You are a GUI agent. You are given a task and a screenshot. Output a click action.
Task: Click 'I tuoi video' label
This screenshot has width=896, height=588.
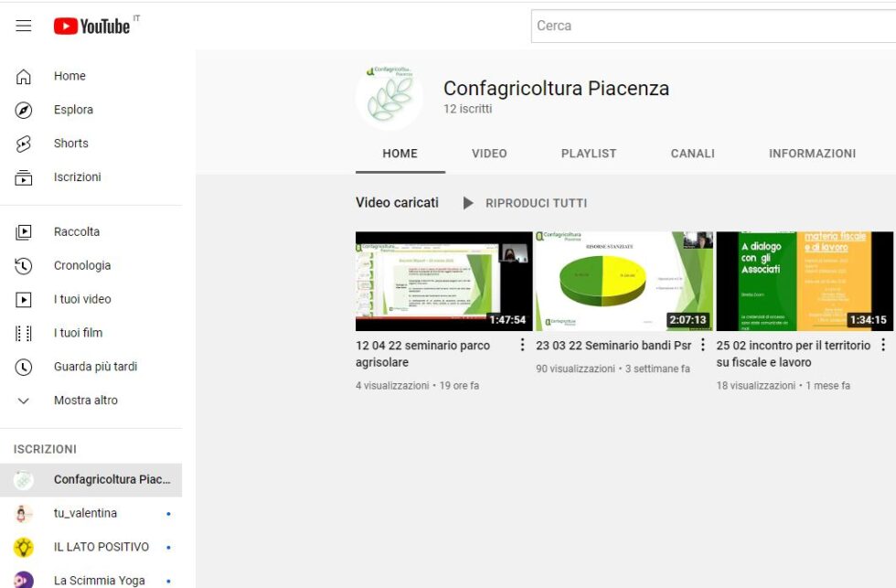(x=82, y=299)
